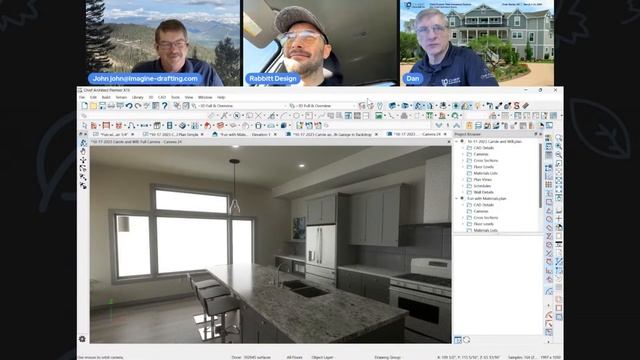The image size is (640, 360).
Task: Switch to the Garage to Backdrop tab
Action: click(x=331, y=134)
